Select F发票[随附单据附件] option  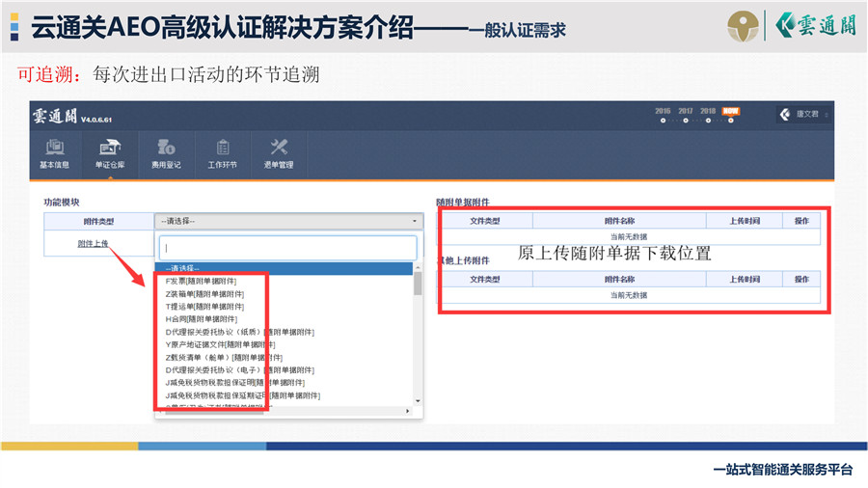coord(201,281)
